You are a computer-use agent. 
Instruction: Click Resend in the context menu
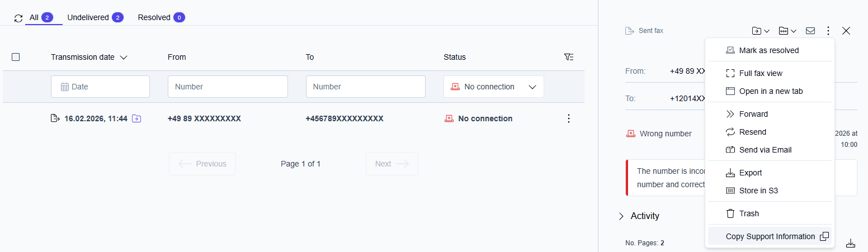pyautogui.click(x=770, y=132)
